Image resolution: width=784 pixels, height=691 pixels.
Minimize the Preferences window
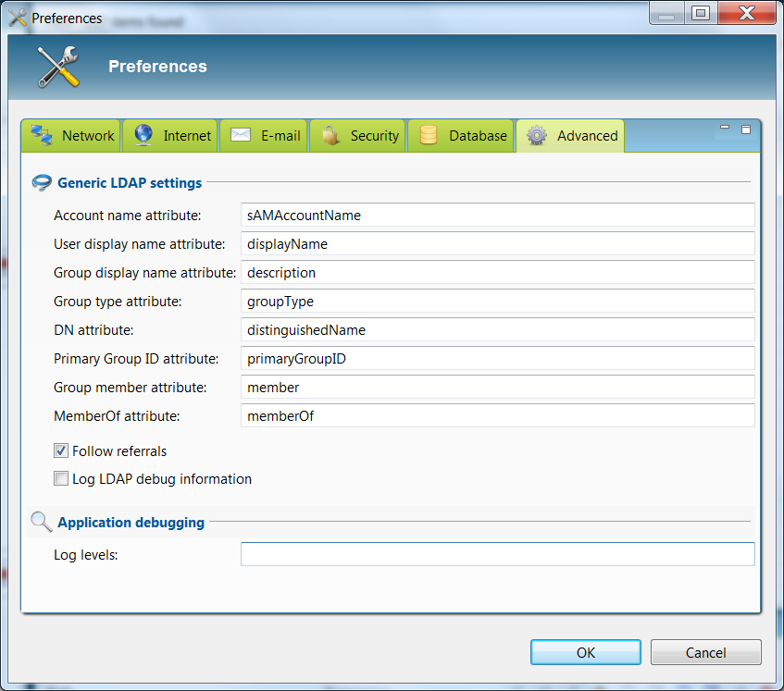pyautogui.click(x=666, y=13)
